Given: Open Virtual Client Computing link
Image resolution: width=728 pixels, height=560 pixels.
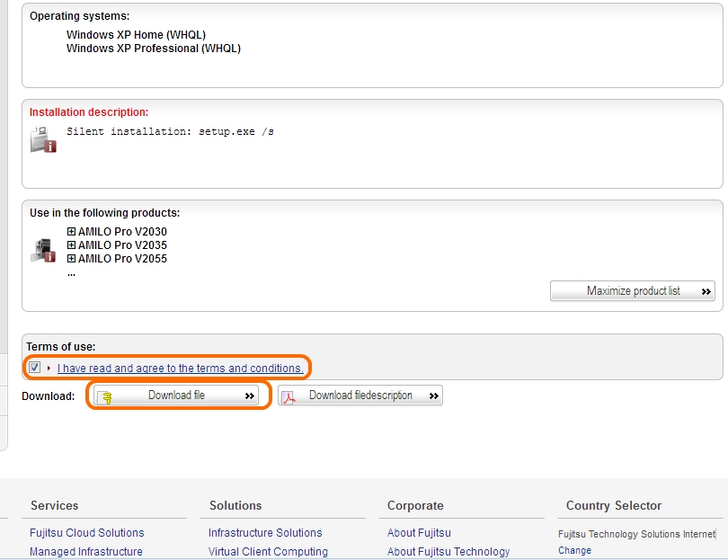Looking at the screenshot, I should coord(268,551).
